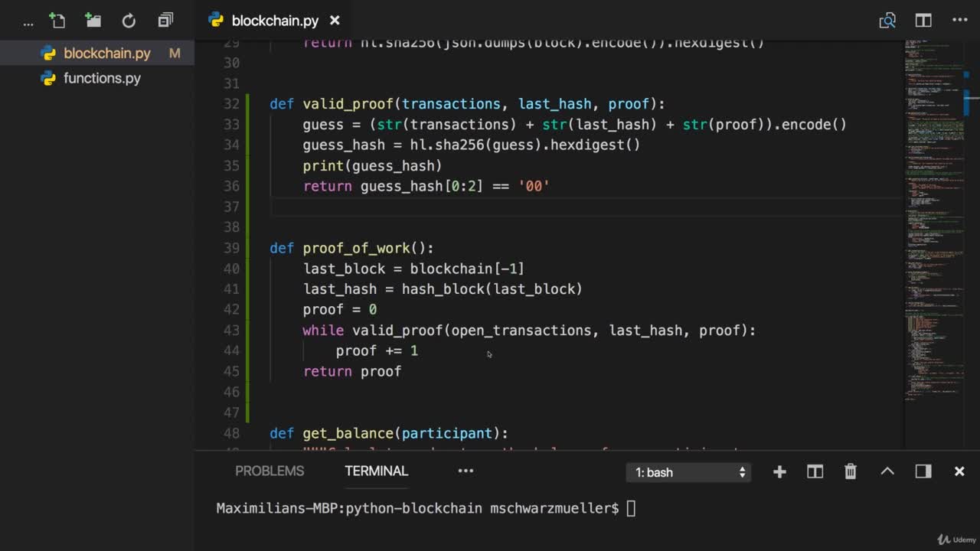Split the terminal pane
980x551 pixels.
coord(815,471)
